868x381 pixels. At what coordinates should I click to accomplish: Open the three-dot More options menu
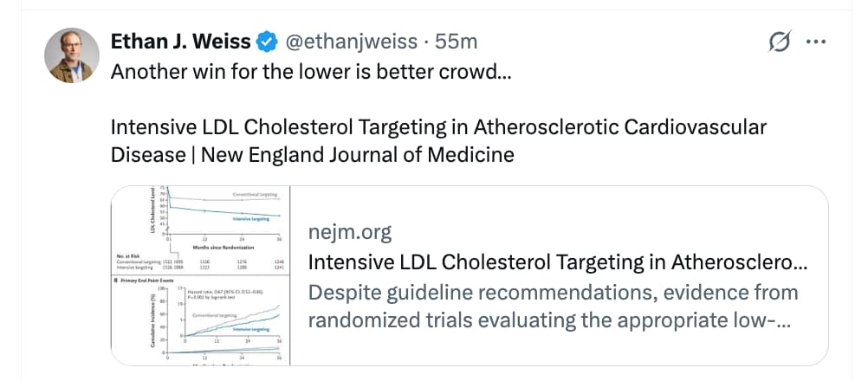[816, 42]
